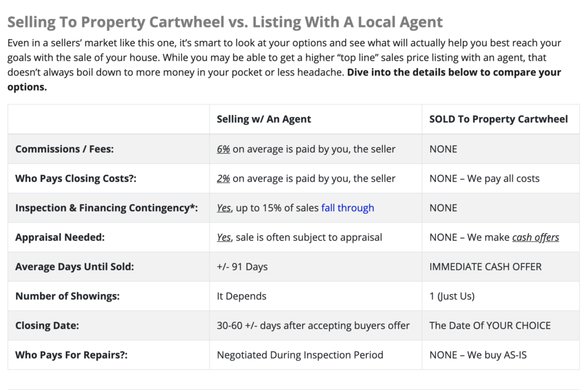This screenshot has width=588, height=390.
Task: Open the 'fall through' link
Action: 347,208
